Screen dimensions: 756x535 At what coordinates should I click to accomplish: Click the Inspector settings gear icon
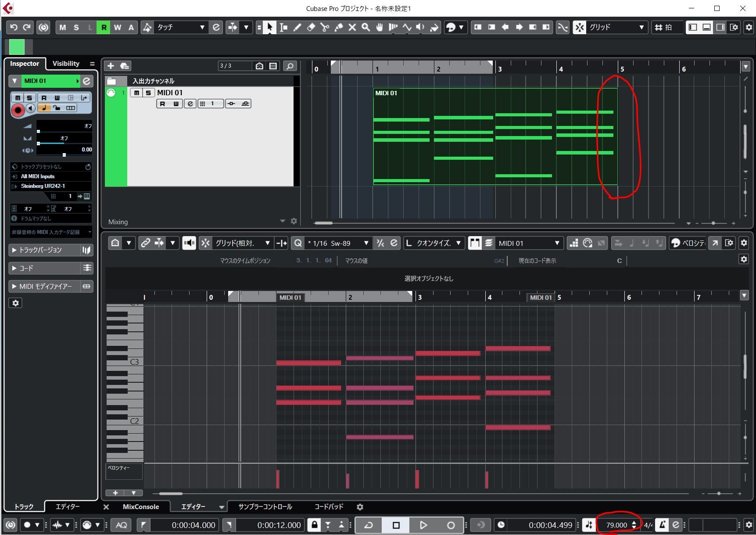pos(16,303)
